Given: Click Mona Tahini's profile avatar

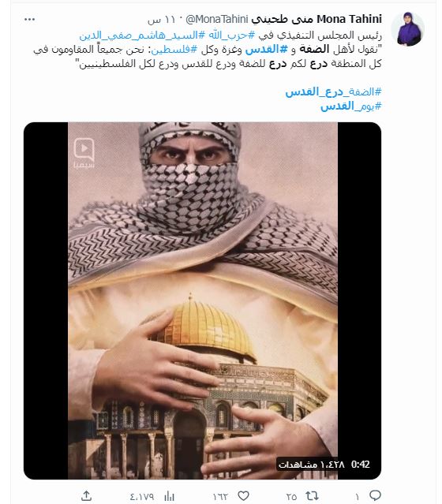Looking at the screenshot, I should click(x=407, y=29).
